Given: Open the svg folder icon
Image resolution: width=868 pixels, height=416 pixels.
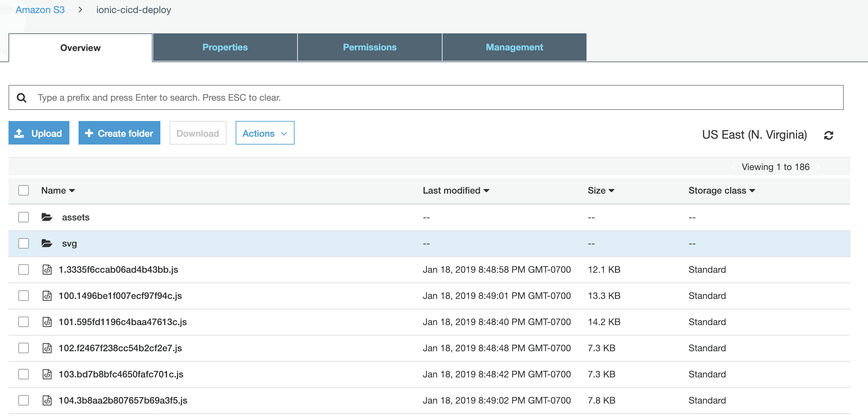Looking at the screenshot, I should [x=47, y=243].
